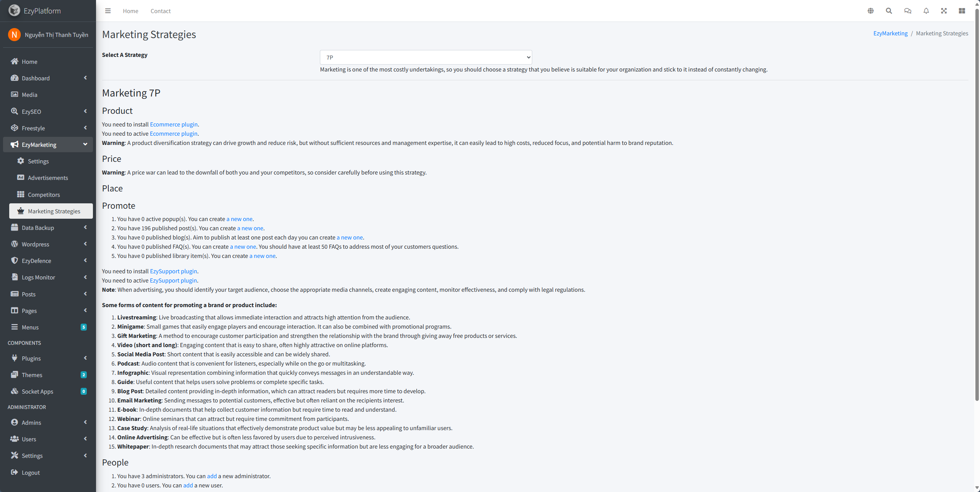Open Advertisements under EzyMarketing

(48, 178)
